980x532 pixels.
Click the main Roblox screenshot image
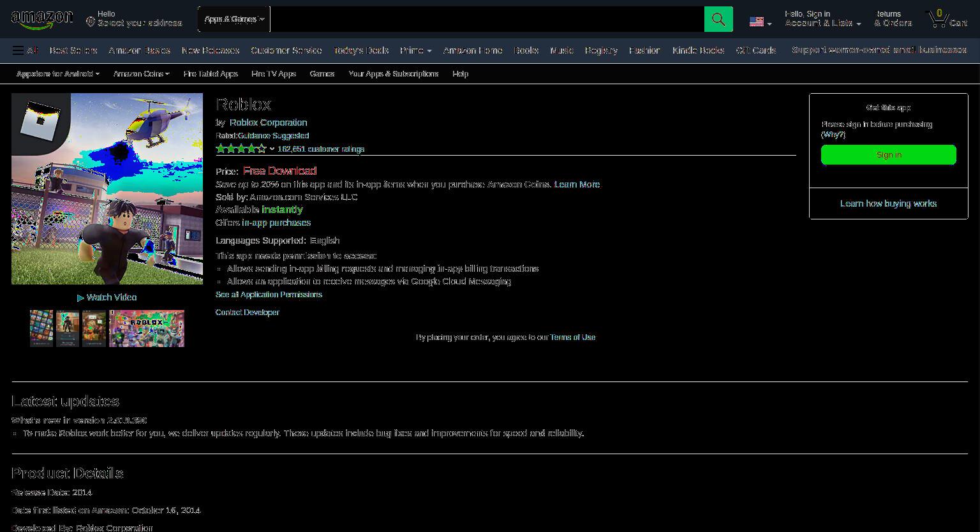coord(107,189)
